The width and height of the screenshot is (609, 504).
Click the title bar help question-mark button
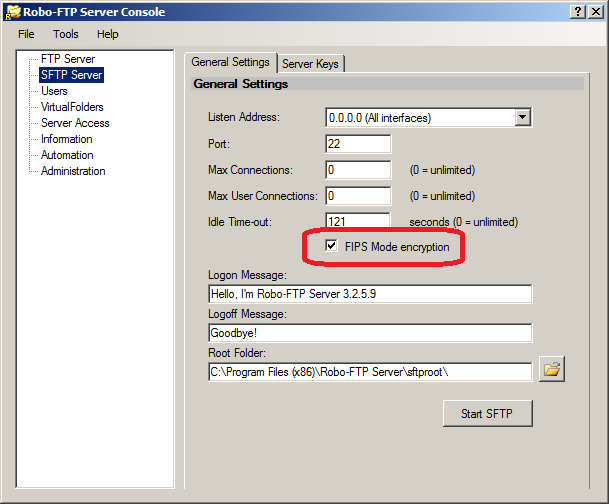[578, 12]
